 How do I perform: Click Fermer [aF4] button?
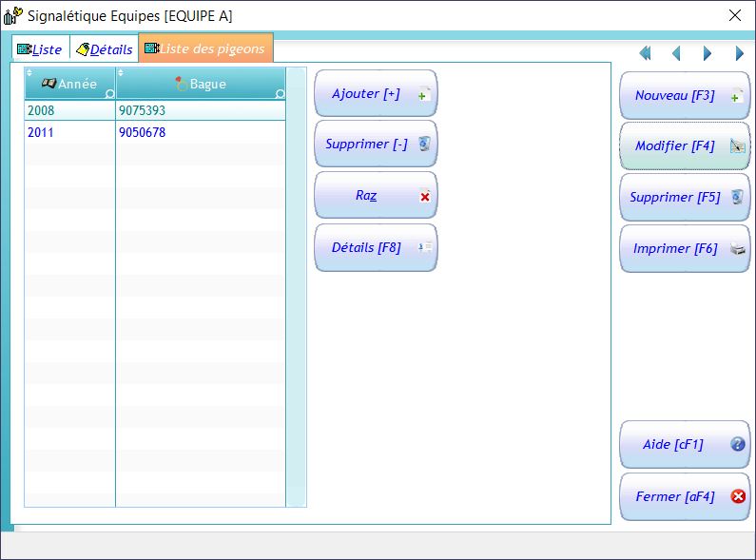click(685, 497)
